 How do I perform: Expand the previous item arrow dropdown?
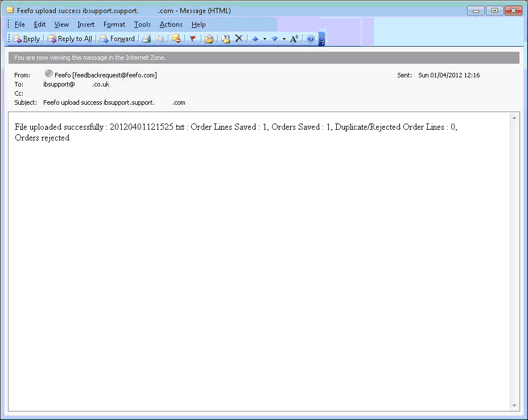265,39
